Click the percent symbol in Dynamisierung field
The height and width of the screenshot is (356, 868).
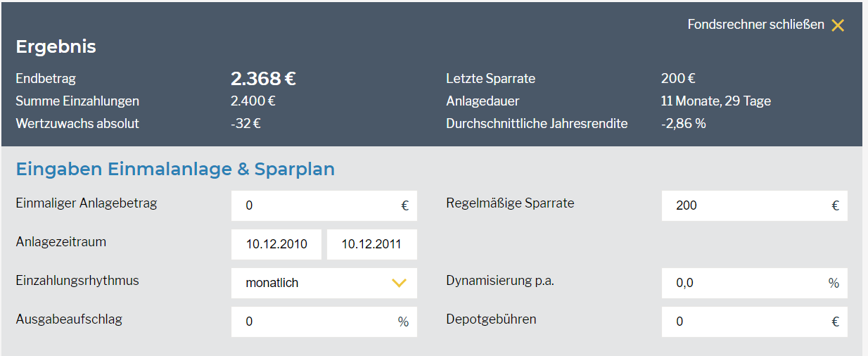(834, 283)
